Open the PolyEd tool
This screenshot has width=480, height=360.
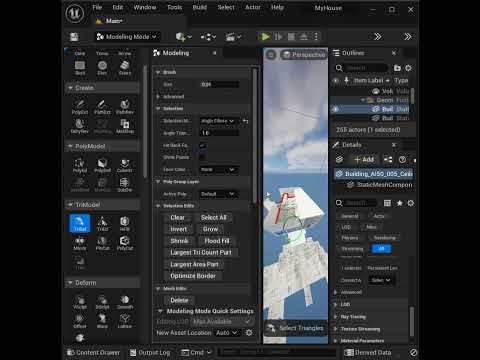(x=80, y=165)
